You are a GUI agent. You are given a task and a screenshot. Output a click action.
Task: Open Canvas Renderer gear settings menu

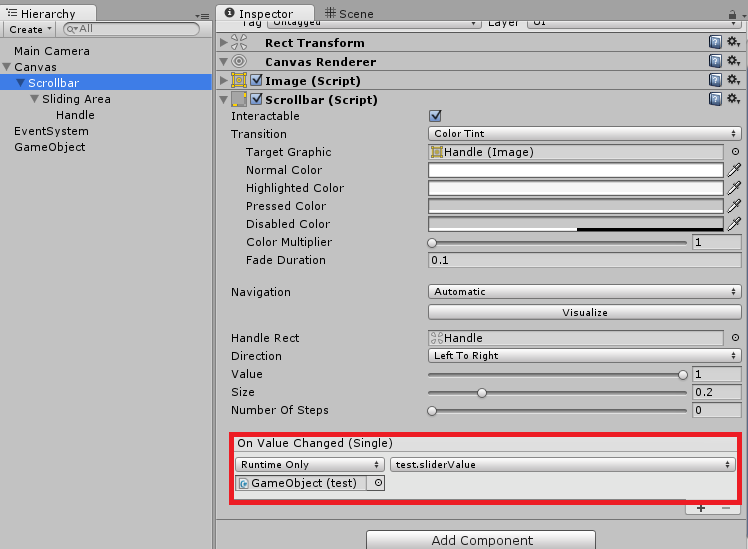click(733, 61)
